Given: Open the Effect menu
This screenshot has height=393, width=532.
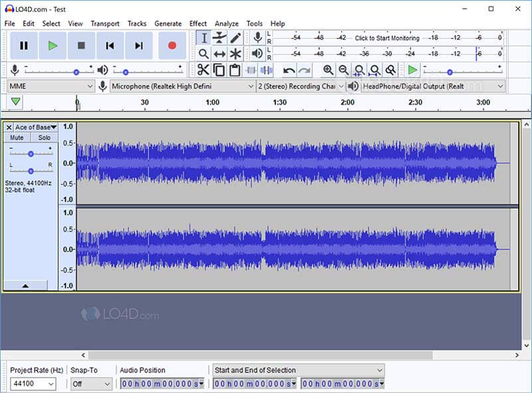Looking at the screenshot, I should click(198, 23).
